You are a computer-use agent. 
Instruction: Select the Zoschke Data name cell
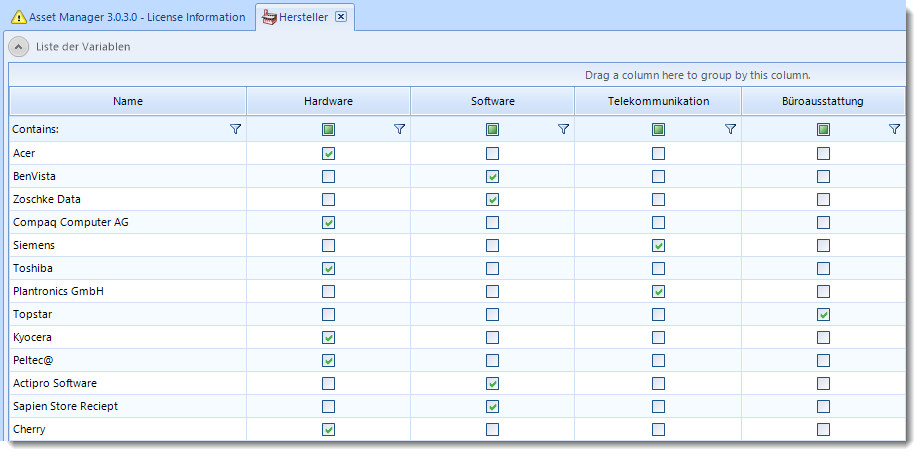coord(127,199)
